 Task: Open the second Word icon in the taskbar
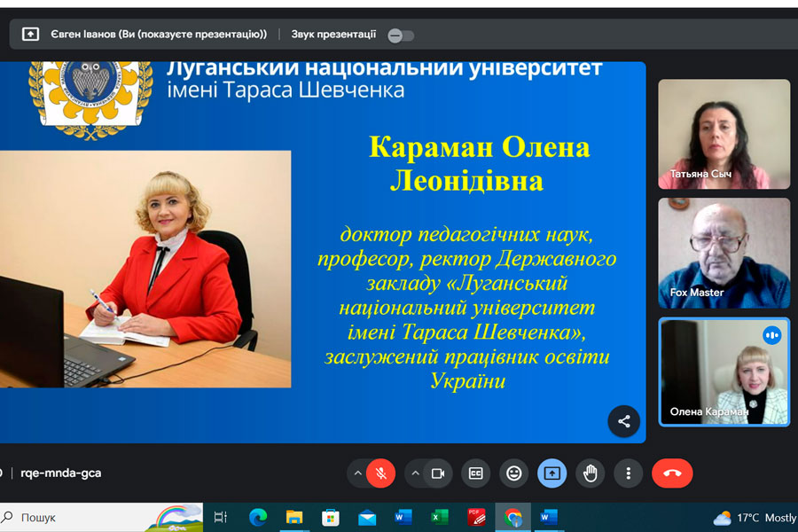[x=548, y=517]
